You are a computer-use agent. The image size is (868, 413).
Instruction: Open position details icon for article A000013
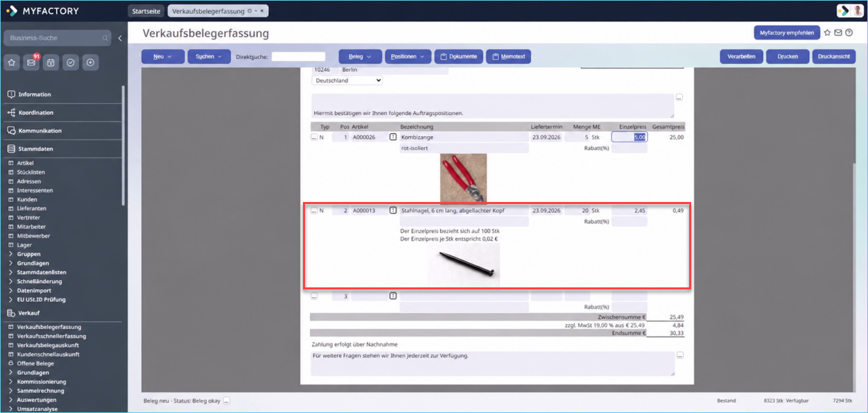(393, 210)
